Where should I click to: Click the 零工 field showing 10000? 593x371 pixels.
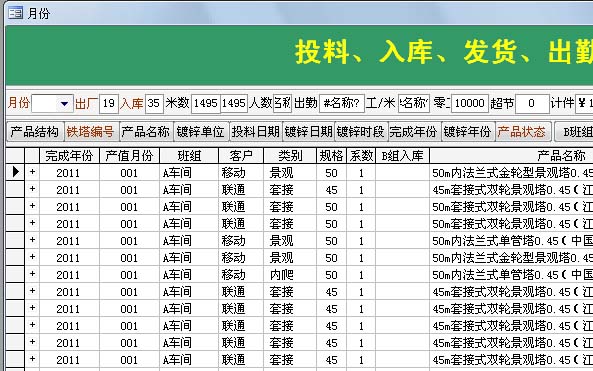pos(470,103)
